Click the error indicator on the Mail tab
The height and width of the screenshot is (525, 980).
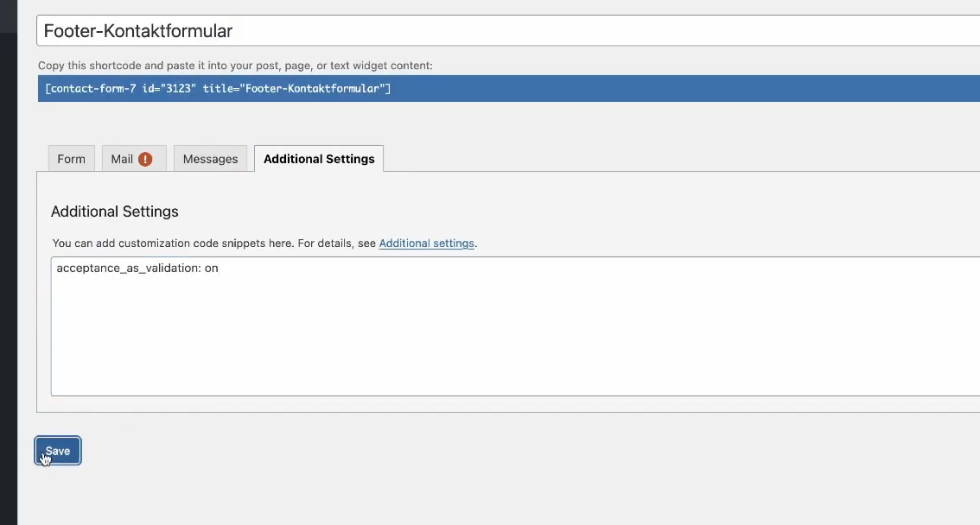pyautogui.click(x=144, y=158)
